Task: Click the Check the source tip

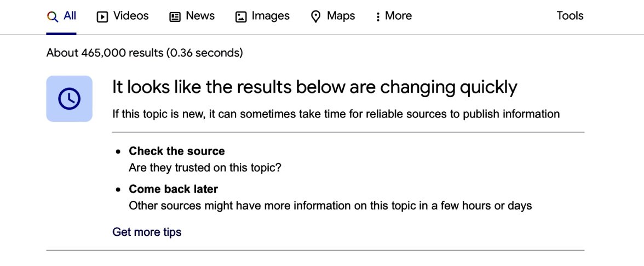Action: (x=176, y=151)
